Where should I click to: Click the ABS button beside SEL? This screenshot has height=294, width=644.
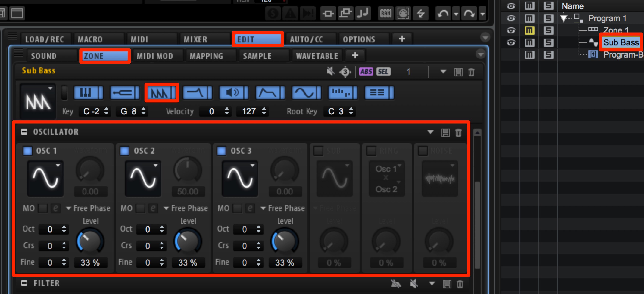click(x=366, y=72)
